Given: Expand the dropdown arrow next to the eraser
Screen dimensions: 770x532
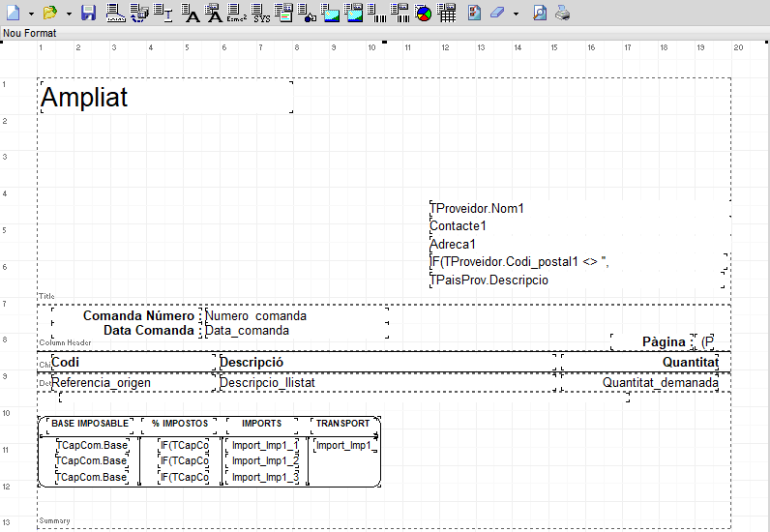Looking at the screenshot, I should point(516,14).
